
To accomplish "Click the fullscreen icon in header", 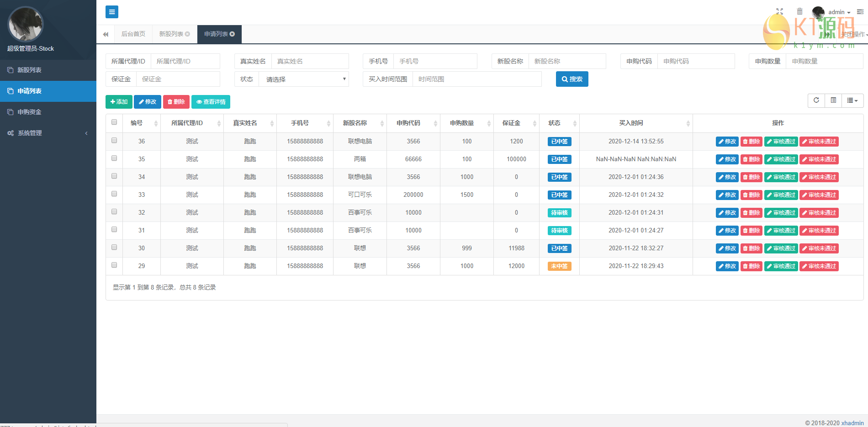I will (x=779, y=11).
